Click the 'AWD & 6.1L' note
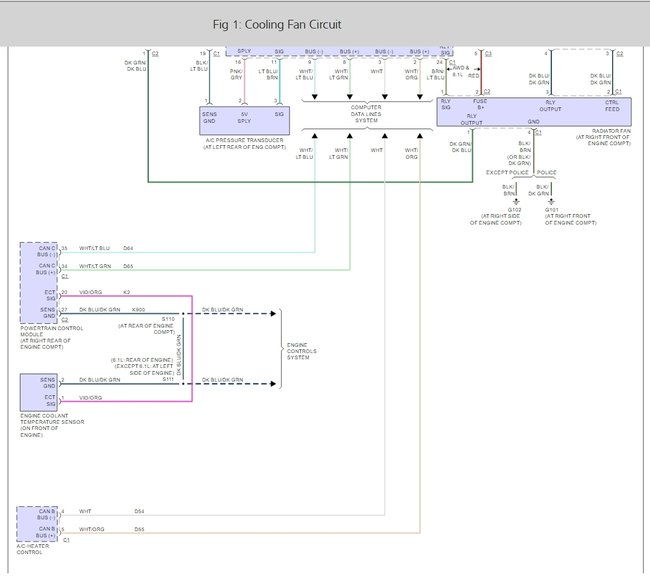This screenshot has width=650, height=587. click(460, 71)
